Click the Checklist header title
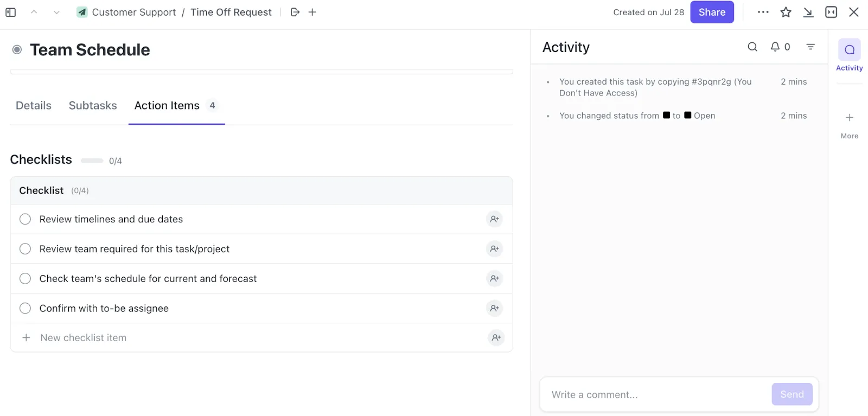Viewport: 868px width, 416px height. (x=41, y=190)
